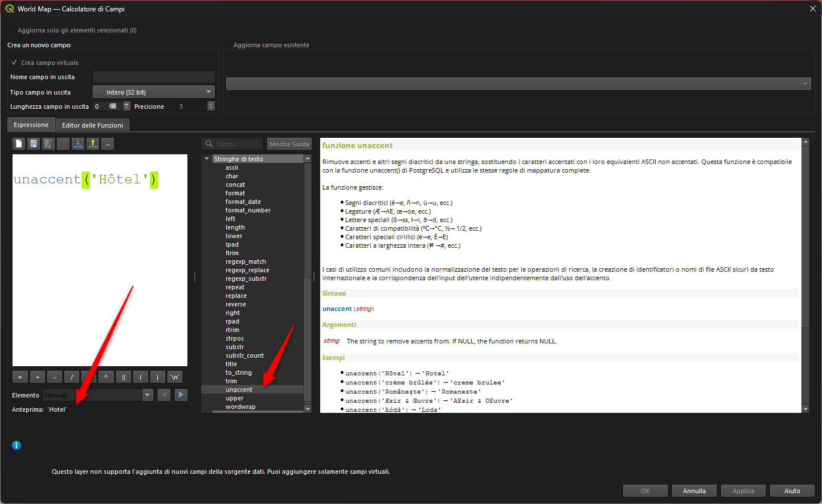The image size is (822, 504).
Task: Click the clear expression editor (new file) icon
Action: (19, 144)
